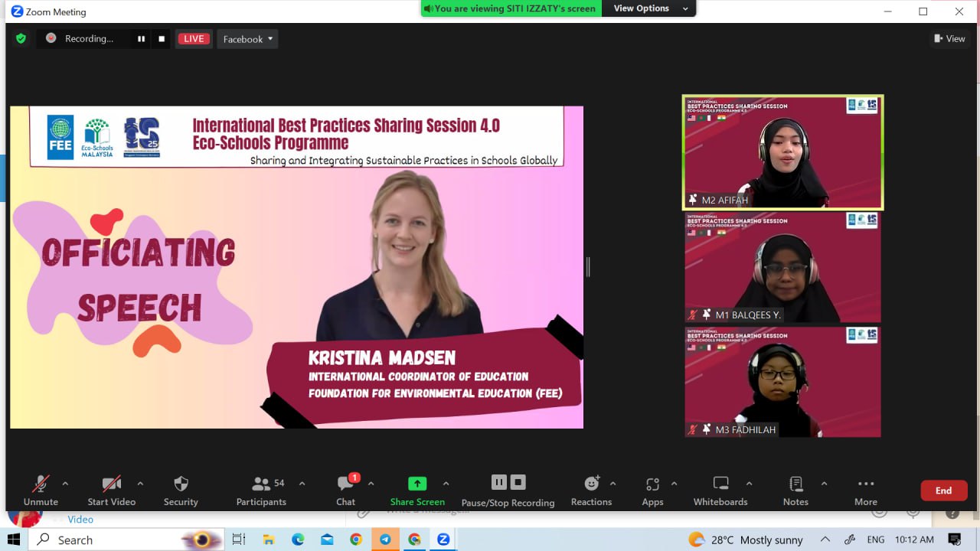
Task: Open the More options menu
Action: point(866,491)
